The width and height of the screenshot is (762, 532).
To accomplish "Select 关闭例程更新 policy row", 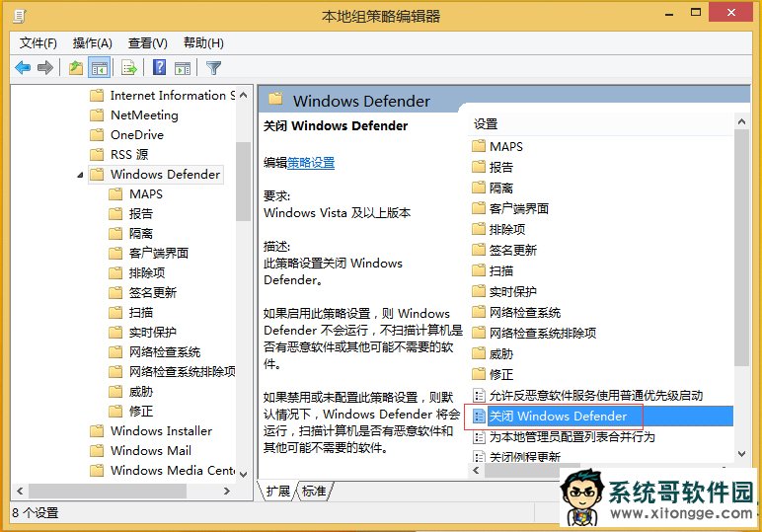I will pyautogui.click(x=525, y=457).
